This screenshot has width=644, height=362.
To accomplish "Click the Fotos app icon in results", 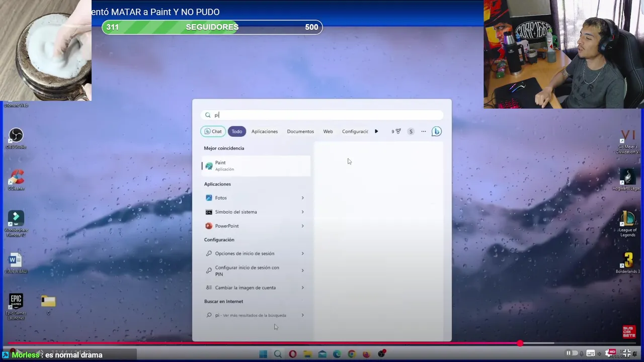I will coord(209,198).
